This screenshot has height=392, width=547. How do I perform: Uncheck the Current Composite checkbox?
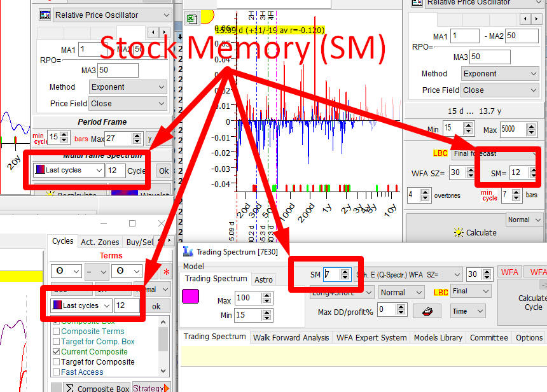pyautogui.click(x=56, y=352)
